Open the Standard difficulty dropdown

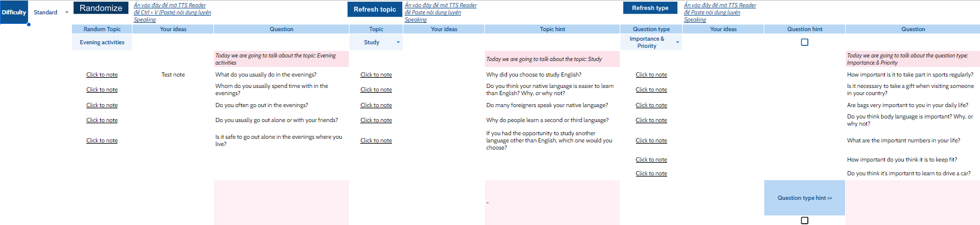click(67, 13)
